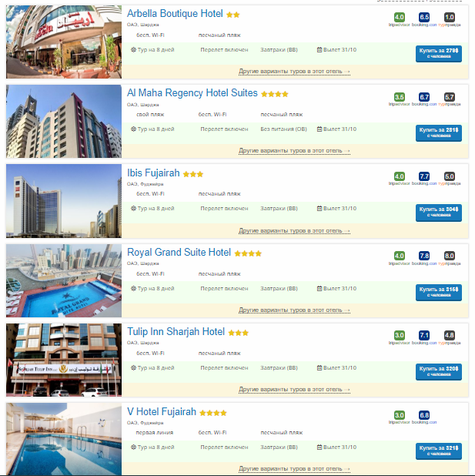Screen dimensions: 475x476
Task: Click the four-star rating of Royal Grand Suite Hotel
Action: (x=248, y=253)
